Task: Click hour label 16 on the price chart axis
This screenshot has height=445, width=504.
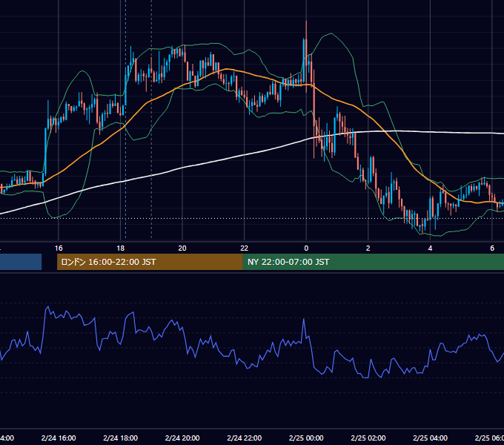Action: coord(59,248)
